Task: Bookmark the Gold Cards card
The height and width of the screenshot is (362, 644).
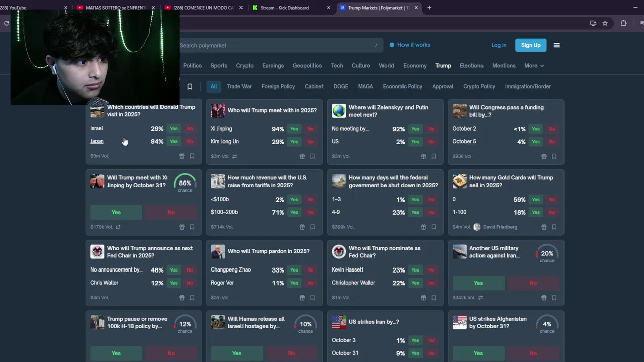Action: pyautogui.click(x=554, y=227)
